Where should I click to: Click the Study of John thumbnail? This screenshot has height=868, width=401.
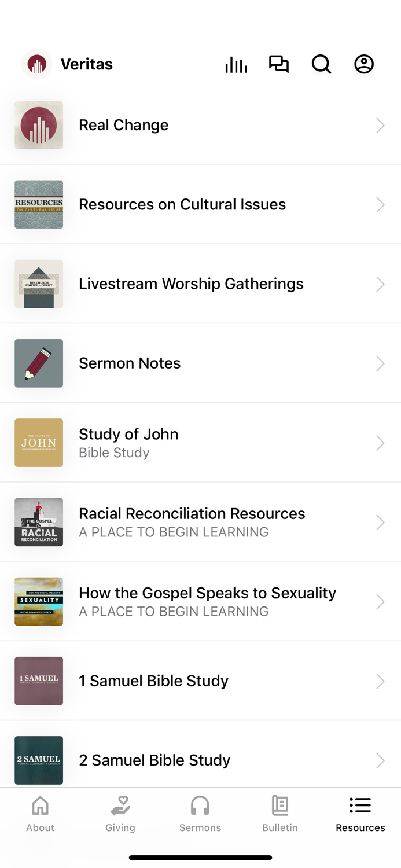(39, 443)
